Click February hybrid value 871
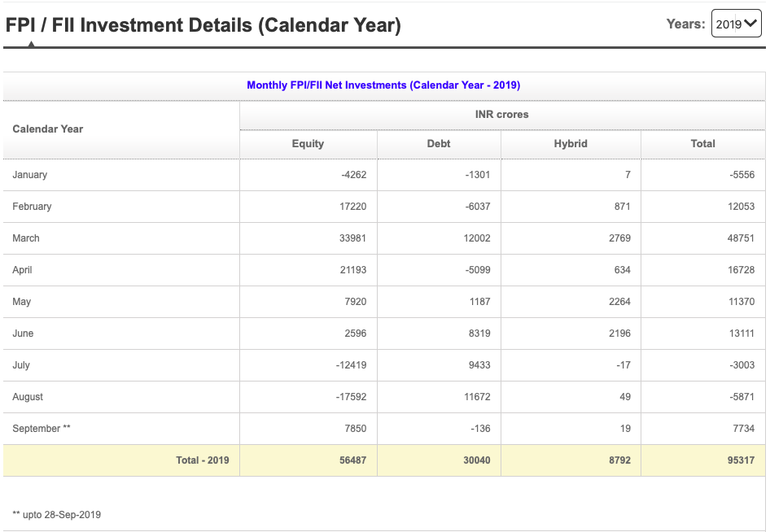The height and width of the screenshot is (532, 770). tap(622, 206)
